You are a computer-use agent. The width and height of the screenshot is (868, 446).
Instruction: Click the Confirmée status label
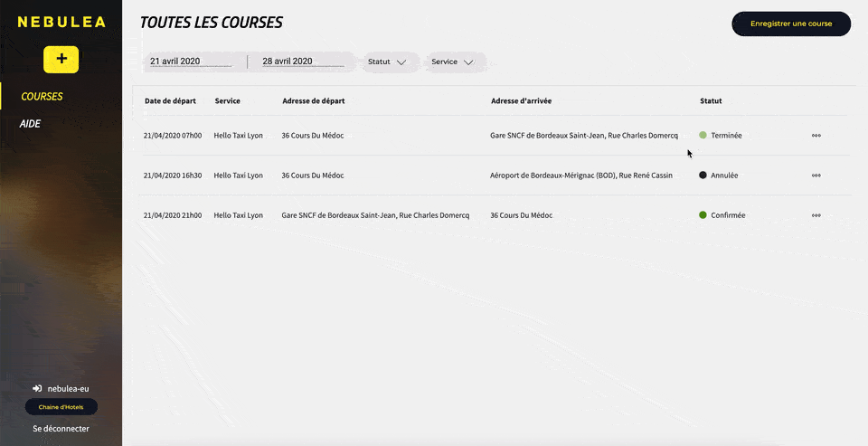pyautogui.click(x=728, y=215)
